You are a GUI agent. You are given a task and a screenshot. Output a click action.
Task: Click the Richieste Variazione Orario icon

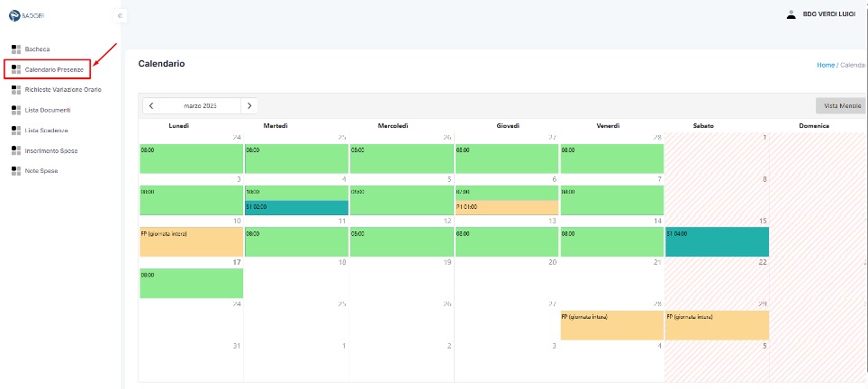[x=14, y=89]
